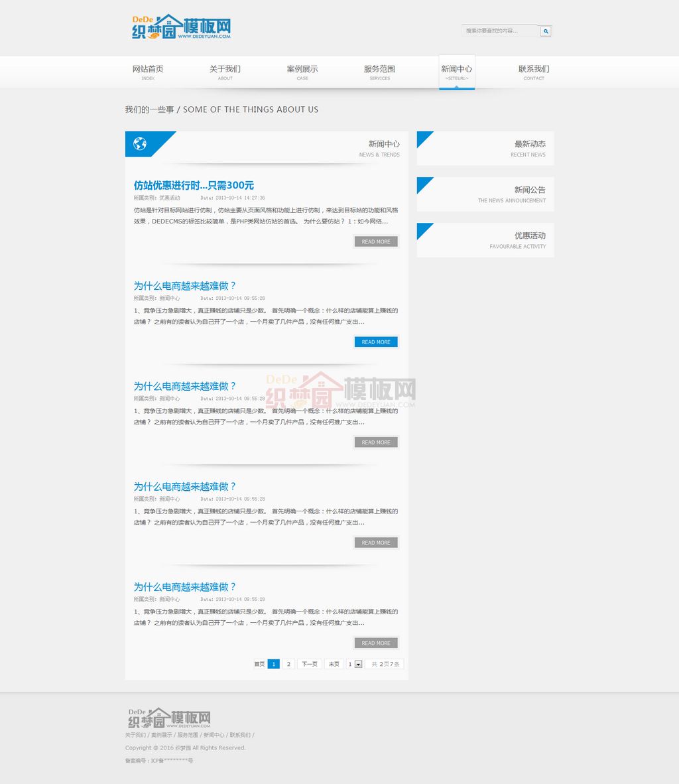The width and height of the screenshot is (679, 784).
Task: Open the 案例展示 navigation item
Action: [x=302, y=72]
